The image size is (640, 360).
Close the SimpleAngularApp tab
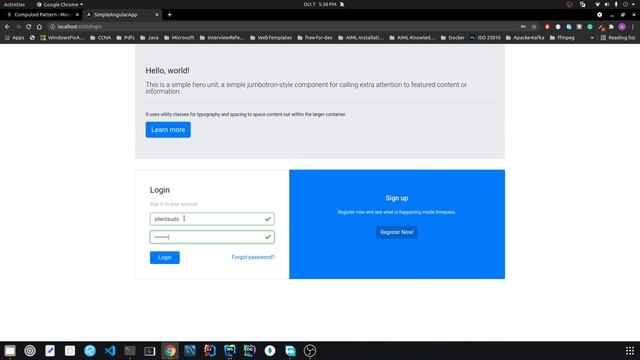coord(157,15)
